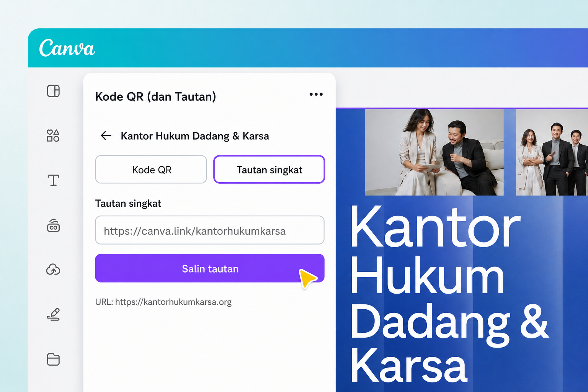Open the Brand hub sidebar icon
This screenshot has width=588, height=392.
point(53,225)
